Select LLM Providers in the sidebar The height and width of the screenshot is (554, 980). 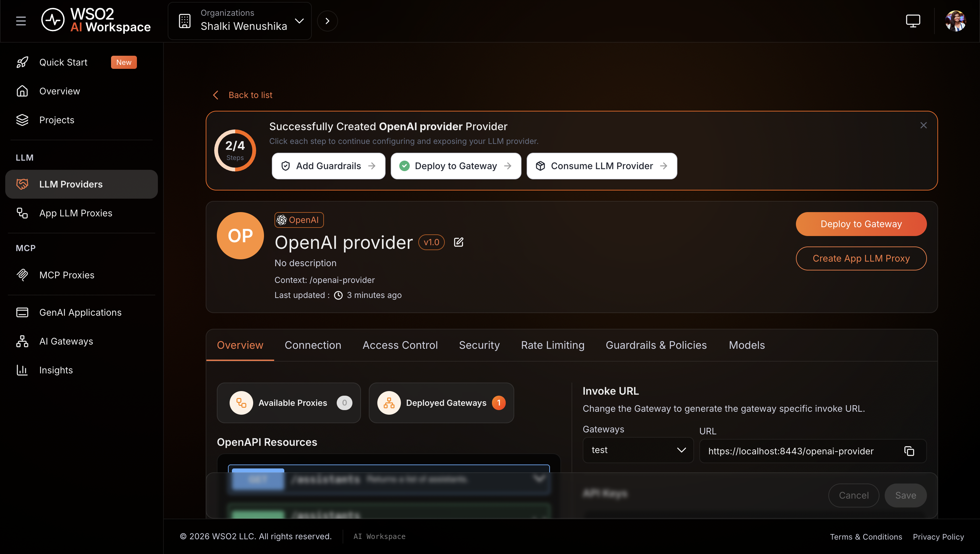[82, 184]
